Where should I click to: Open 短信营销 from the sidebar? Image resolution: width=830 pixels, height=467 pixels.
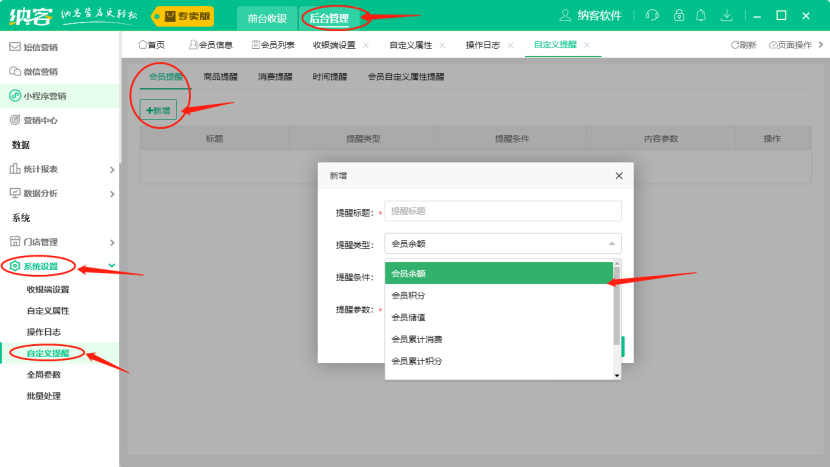(x=40, y=47)
